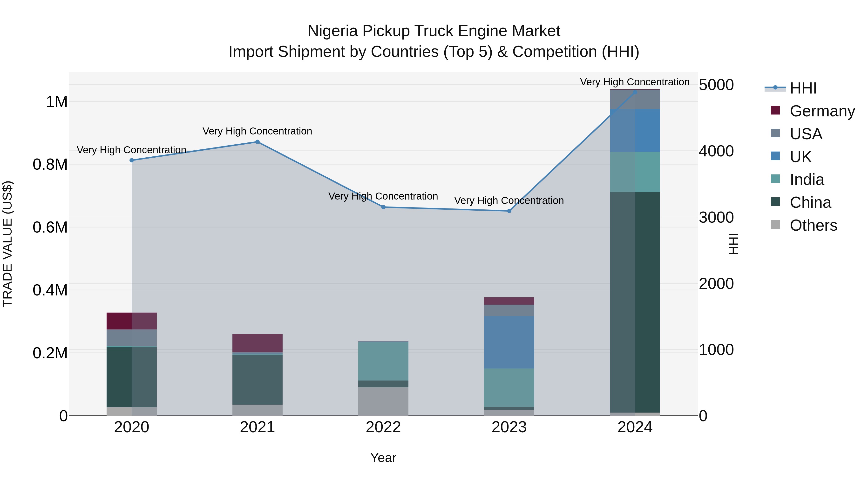Toggle the USA legend label
This screenshot has width=868, height=488.
click(x=806, y=134)
